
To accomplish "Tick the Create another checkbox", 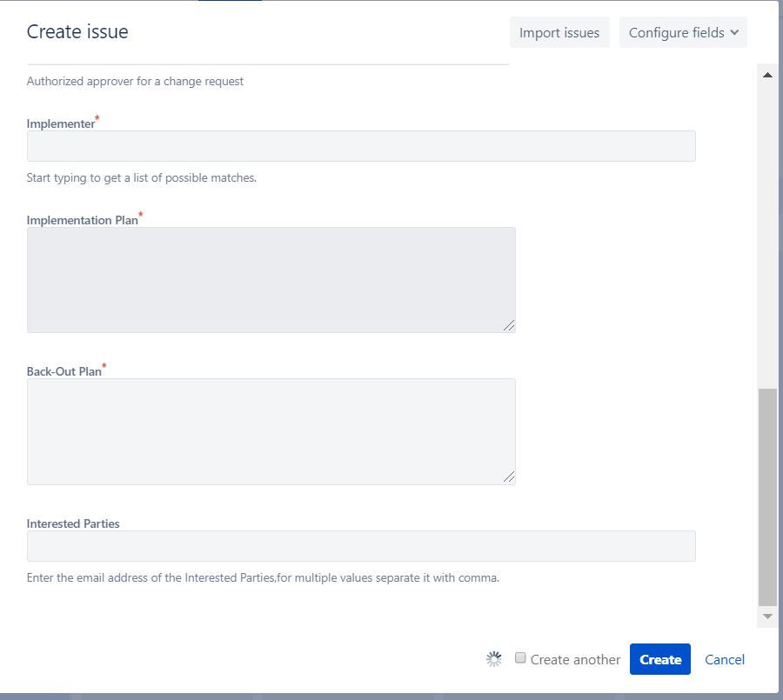I will coord(520,657).
